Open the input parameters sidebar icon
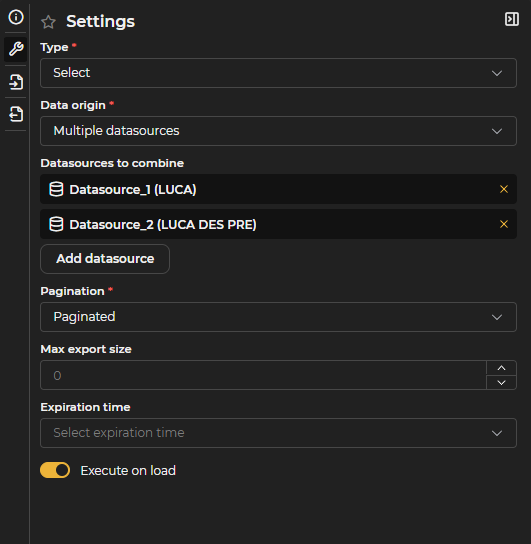This screenshot has height=544, width=531. coord(16,82)
